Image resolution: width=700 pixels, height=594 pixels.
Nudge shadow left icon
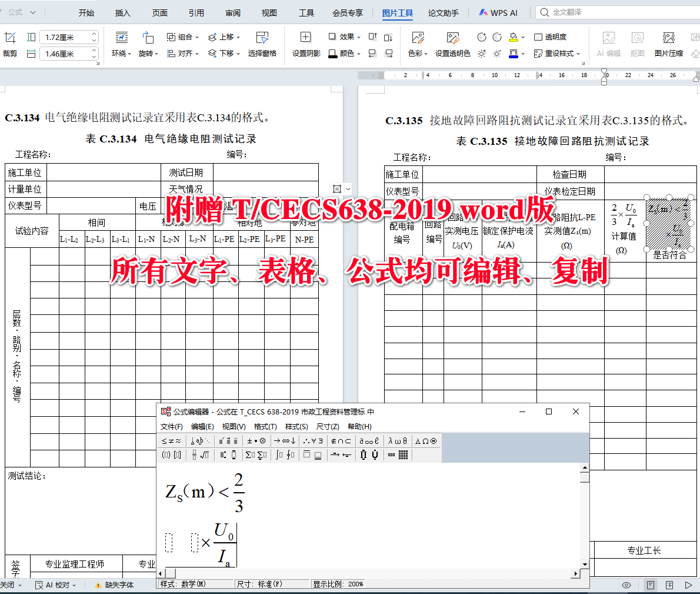373,54
